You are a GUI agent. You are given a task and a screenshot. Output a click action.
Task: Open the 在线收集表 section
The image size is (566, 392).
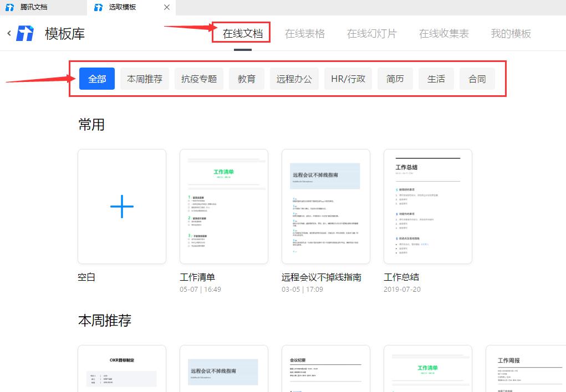coord(443,34)
